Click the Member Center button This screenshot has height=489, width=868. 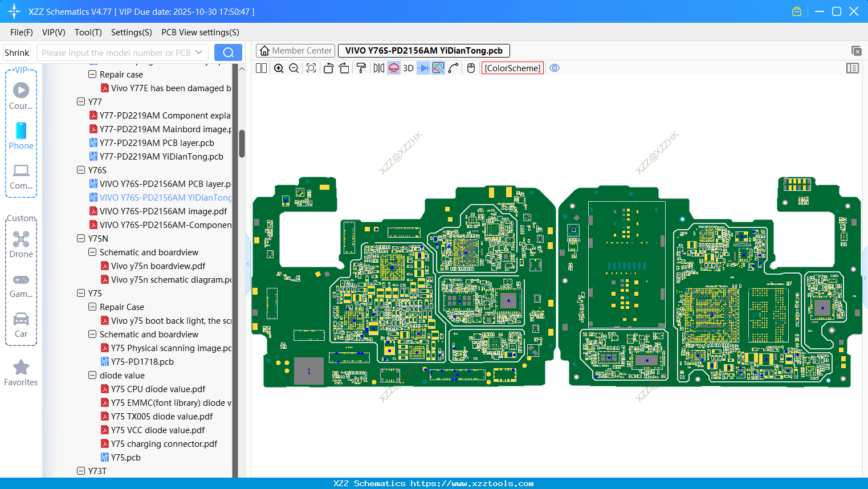click(x=295, y=51)
